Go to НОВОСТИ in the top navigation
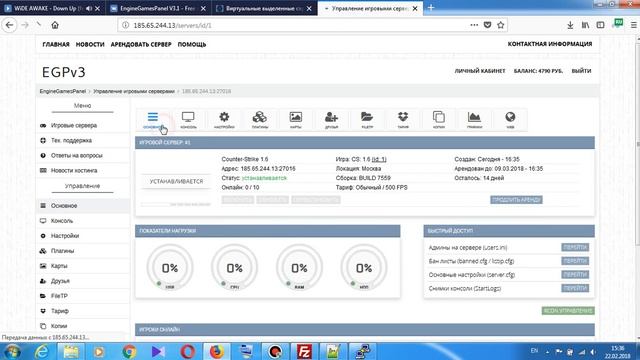The height and width of the screenshot is (360, 640). tap(90, 44)
